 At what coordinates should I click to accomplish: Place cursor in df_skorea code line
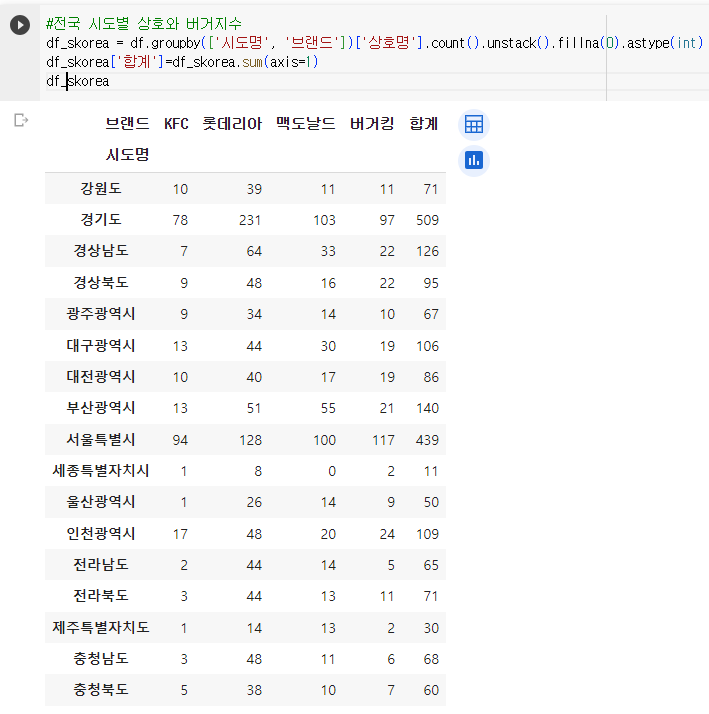[78, 81]
